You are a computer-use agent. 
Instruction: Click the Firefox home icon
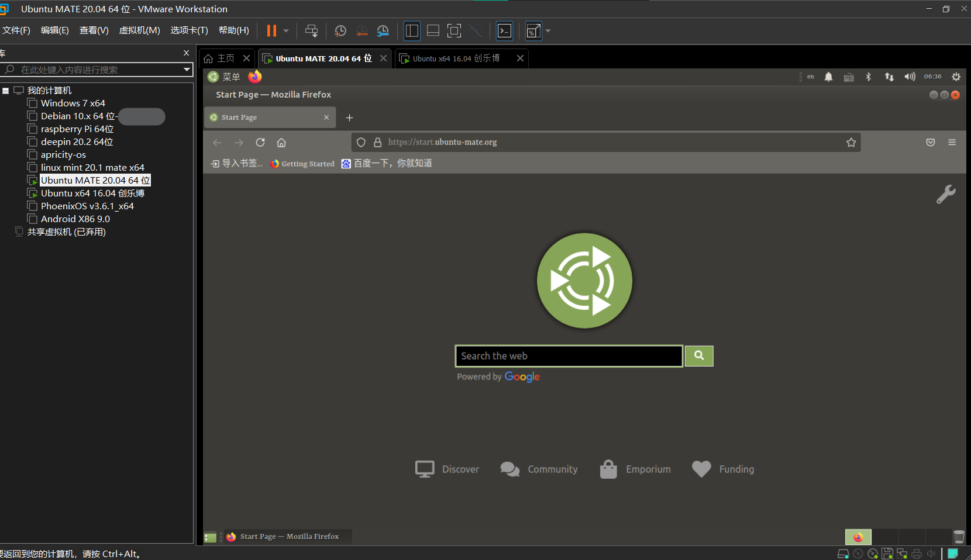[281, 143]
